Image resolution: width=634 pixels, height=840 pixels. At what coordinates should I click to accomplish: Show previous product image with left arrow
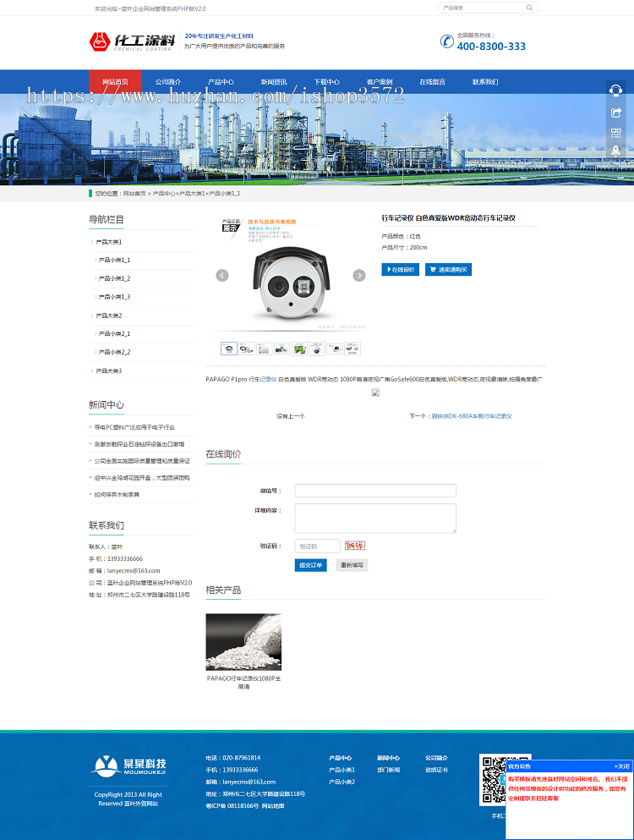tap(222, 276)
